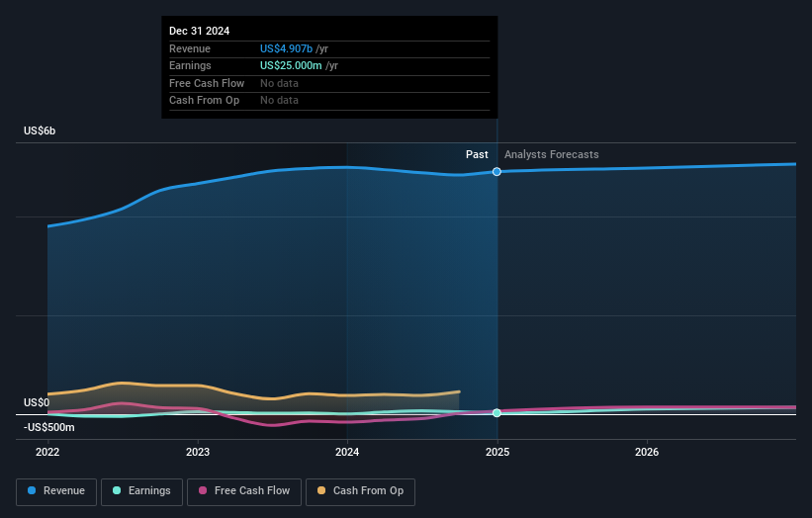The width and height of the screenshot is (812, 518).
Task: Click the blue Revenue legend dot
Action: [32, 490]
